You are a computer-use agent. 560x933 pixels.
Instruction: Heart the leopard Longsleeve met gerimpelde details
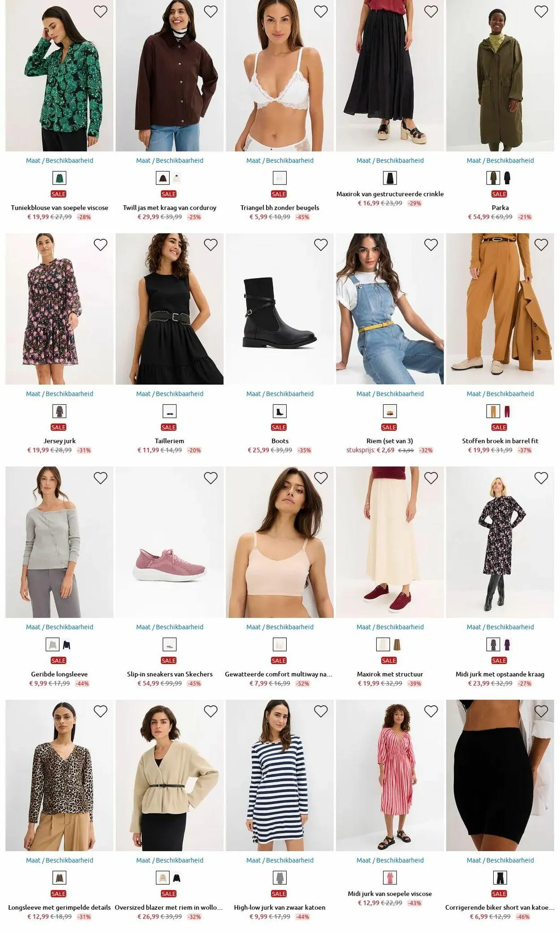point(100,711)
